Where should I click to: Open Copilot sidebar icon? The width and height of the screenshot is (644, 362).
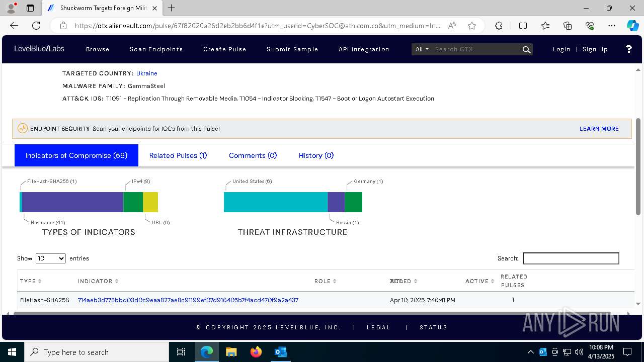(632, 26)
